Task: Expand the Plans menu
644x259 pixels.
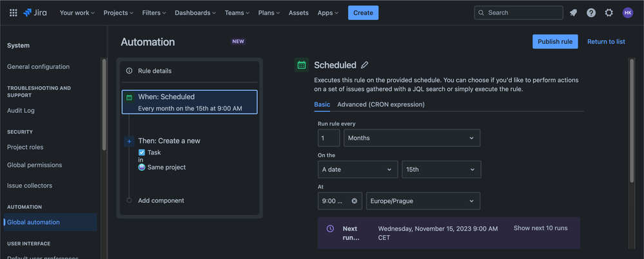Action: 269,13
